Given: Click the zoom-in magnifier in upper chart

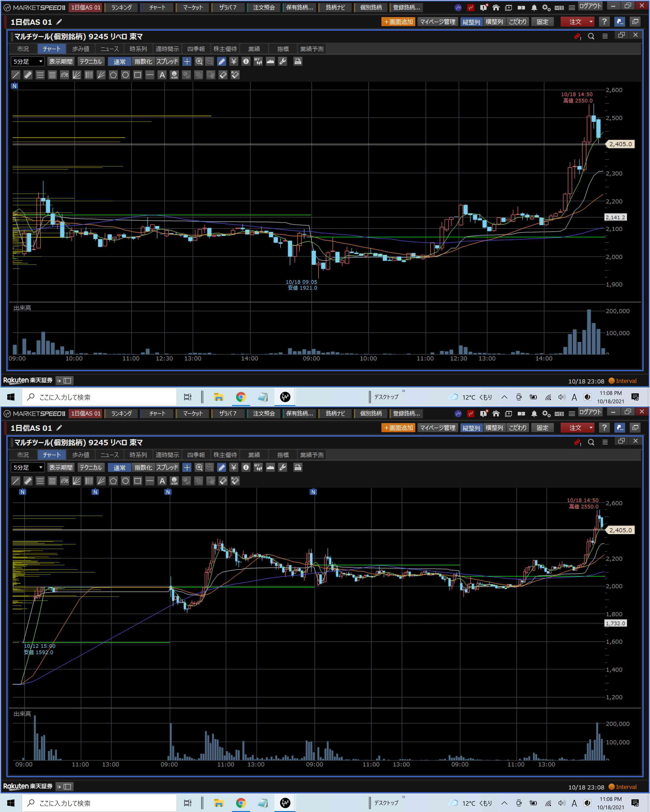Looking at the screenshot, I should [199, 61].
